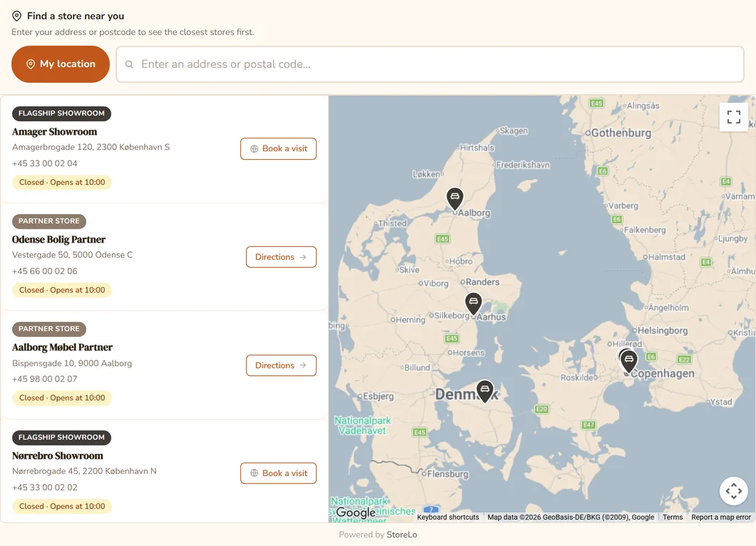Book a visit at Nørrebro Showroom
Image resolution: width=756 pixels, height=546 pixels.
[278, 473]
